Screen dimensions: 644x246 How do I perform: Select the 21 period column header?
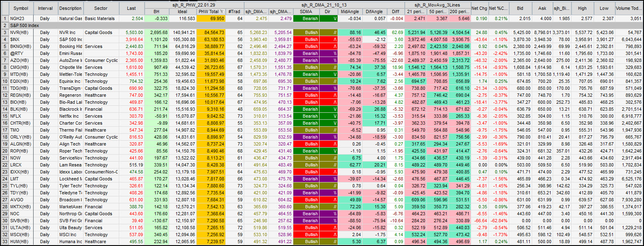point(415,11)
